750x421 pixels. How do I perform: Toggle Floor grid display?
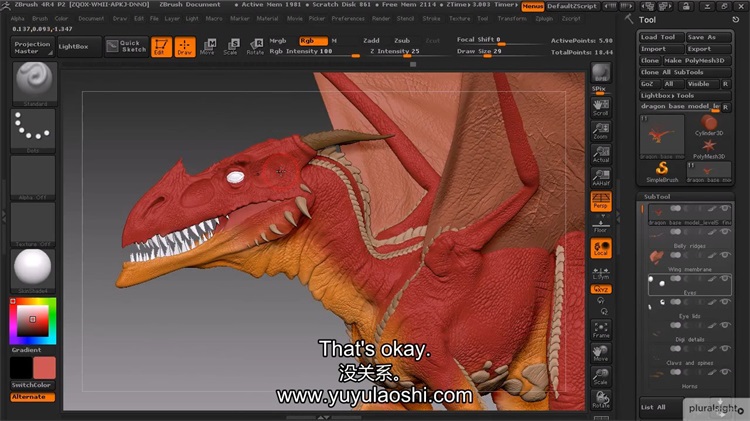pos(601,224)
